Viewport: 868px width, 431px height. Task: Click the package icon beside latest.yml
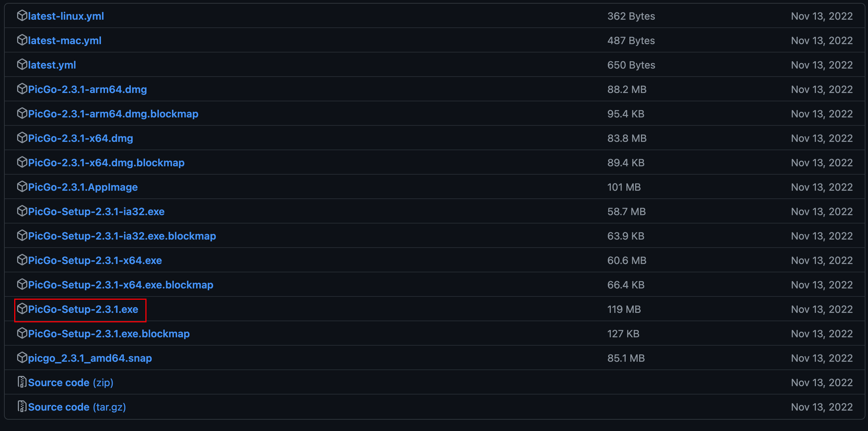(22, 65)
